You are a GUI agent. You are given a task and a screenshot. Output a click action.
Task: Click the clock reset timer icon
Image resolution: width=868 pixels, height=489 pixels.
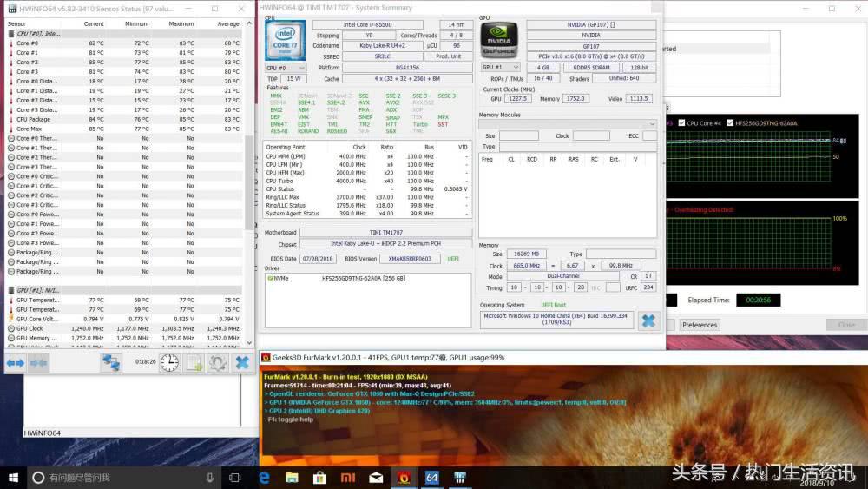pyautogui.click(x=170, y=362)
